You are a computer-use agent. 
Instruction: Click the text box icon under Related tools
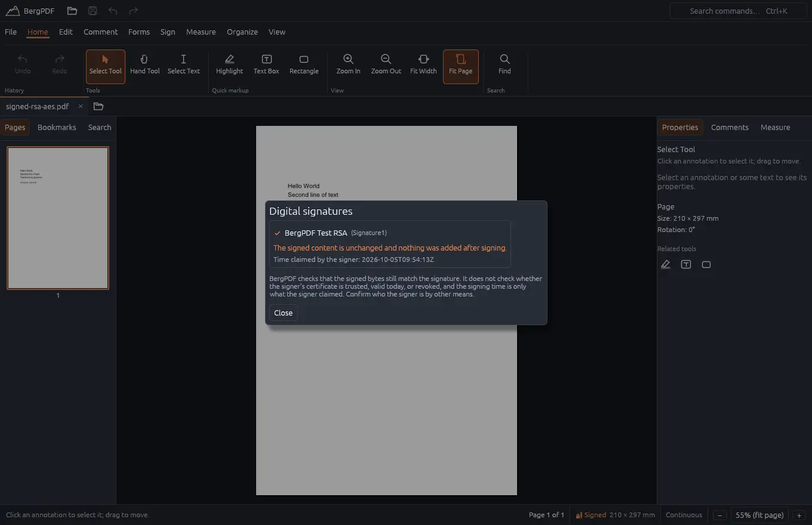tap(686, 264)
